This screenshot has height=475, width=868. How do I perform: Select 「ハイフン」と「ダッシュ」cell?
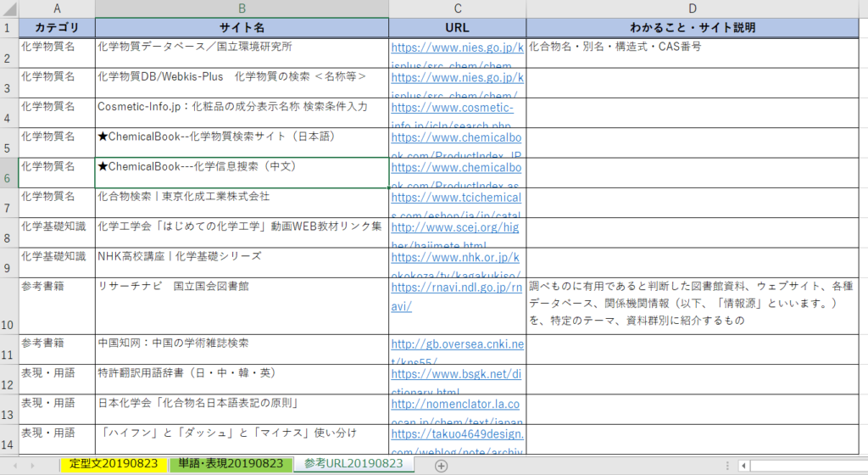coord(242,439)
